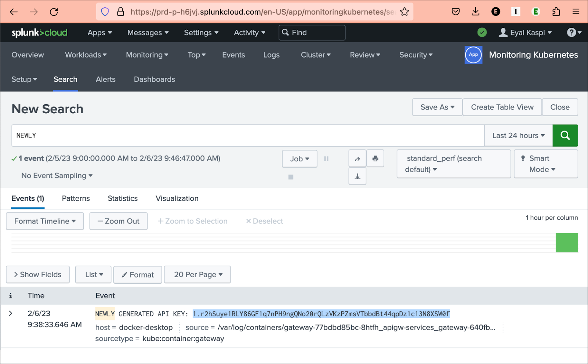Show Fields in the sidebar
The image size is (588, 364).
pyautogui.click(x=37, y=274)
